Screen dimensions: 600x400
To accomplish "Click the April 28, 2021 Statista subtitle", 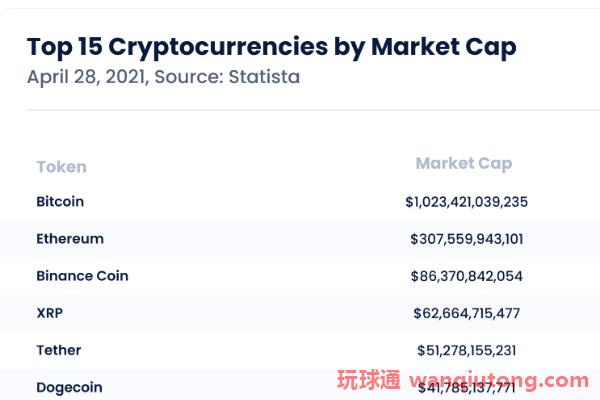I will tap(163, 77).
